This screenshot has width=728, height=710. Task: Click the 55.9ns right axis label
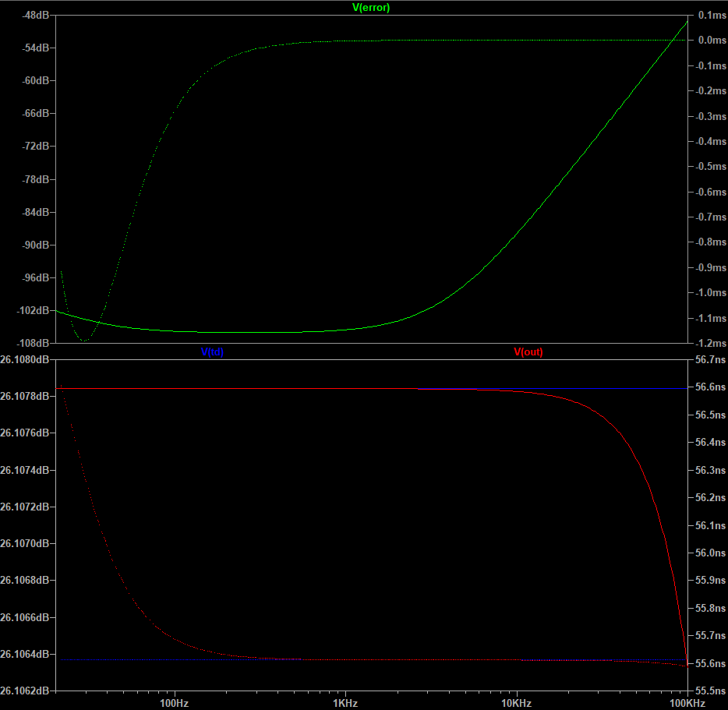(710, 580)
